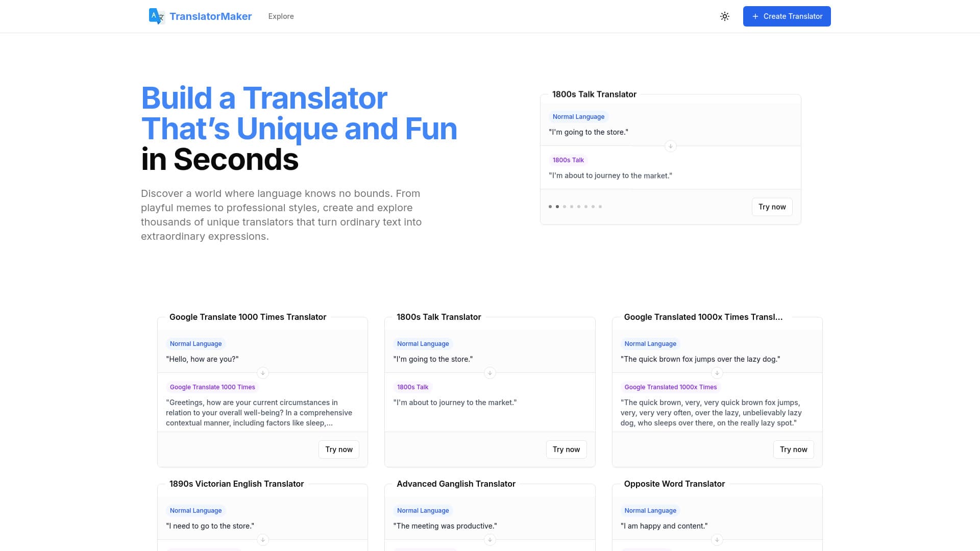Click the down arrow in 1800s Talk Translator card
Viewport: 980px width, 551px height.
[489, 373]
